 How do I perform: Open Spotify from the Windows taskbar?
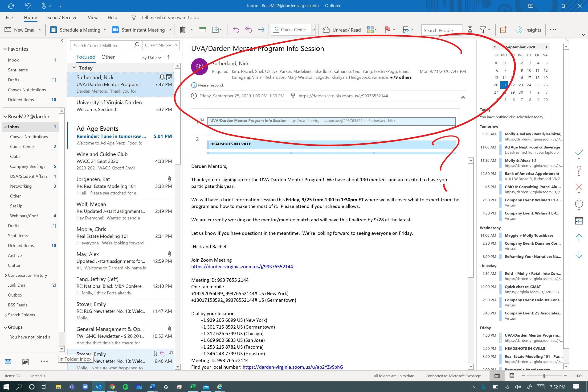[x=125, y=387]
